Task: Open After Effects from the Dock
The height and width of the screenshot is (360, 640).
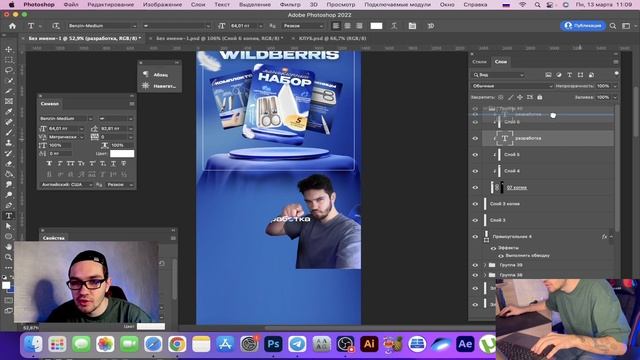Action: (465, 344)
